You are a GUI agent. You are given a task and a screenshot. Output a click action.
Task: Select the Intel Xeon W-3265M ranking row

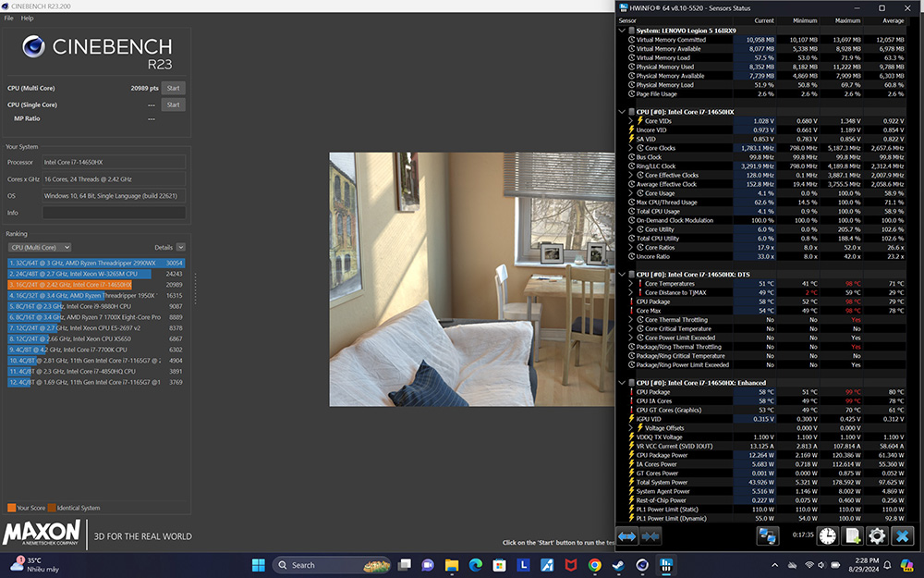point(96,274)
